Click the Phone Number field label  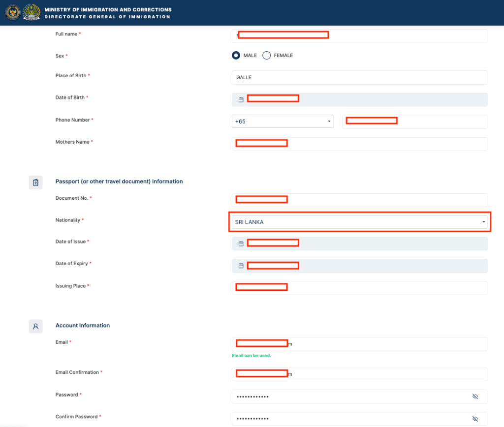73,120
